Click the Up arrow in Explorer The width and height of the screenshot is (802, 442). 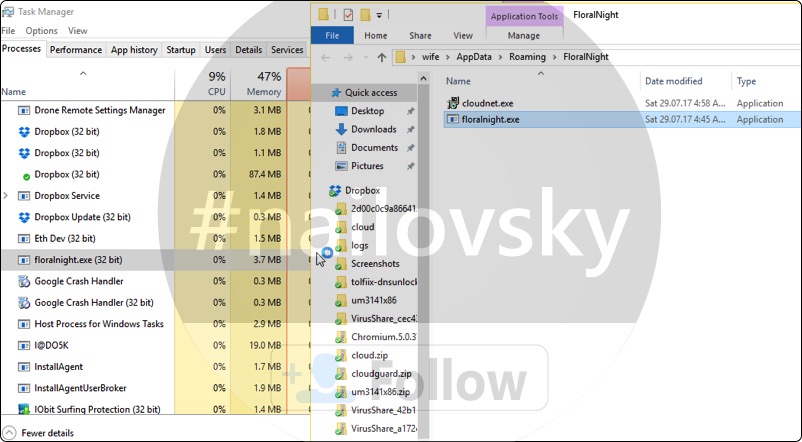382,57
